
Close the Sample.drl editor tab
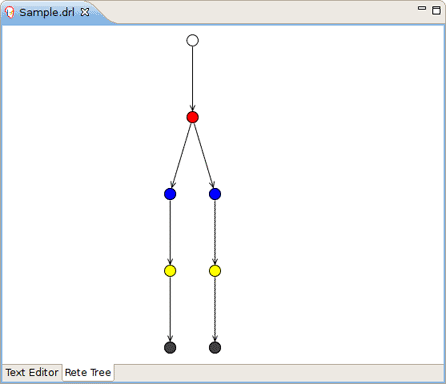(85, 12)
